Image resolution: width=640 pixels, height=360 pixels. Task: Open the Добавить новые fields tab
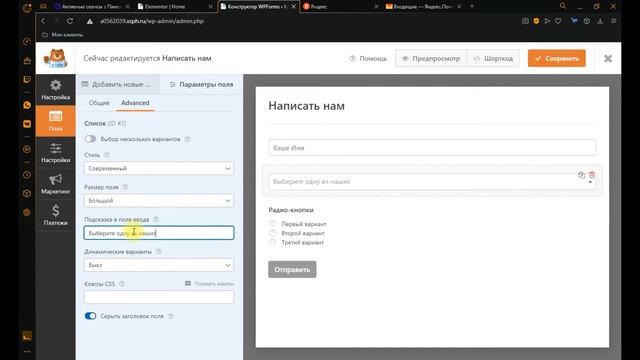tap(118, 84)
